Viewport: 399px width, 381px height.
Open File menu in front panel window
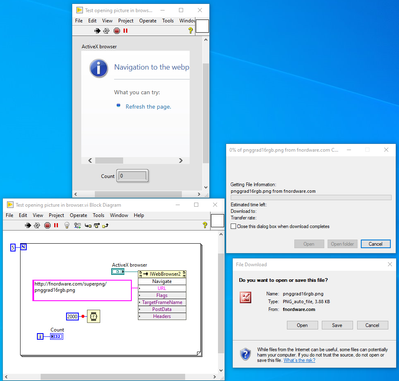pos(79,21)
